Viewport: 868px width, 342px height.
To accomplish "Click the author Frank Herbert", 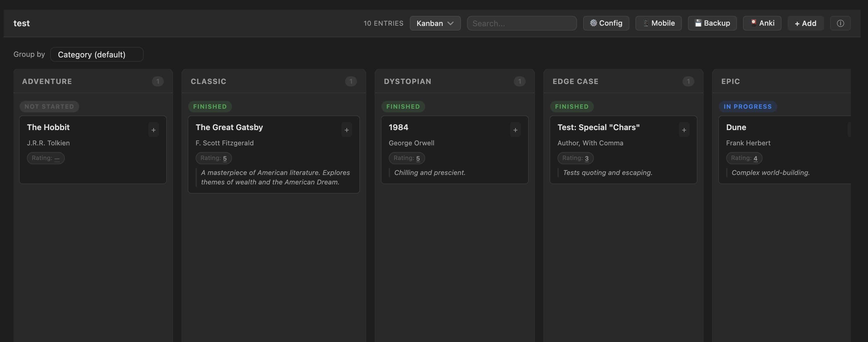I will pyautogui.click(x=748, y=143).
